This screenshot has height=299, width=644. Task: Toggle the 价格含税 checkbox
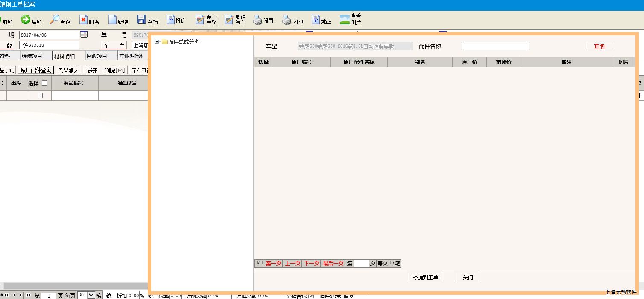pyautogui.click(x=311, y=296)
